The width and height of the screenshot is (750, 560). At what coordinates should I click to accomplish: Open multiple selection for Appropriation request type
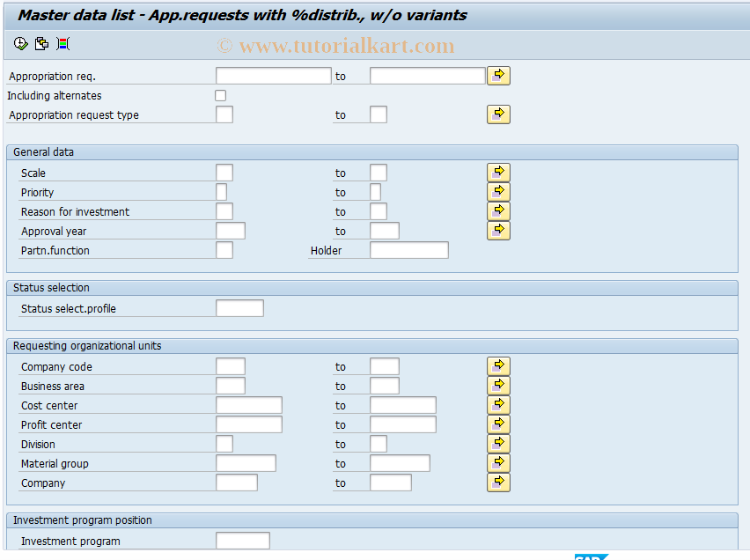pyautogui.click(x=498, y=114)
